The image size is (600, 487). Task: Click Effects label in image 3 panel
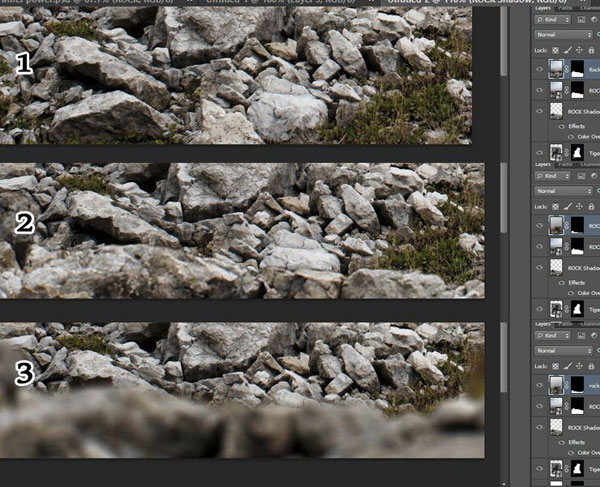click(x=577, y=442)
